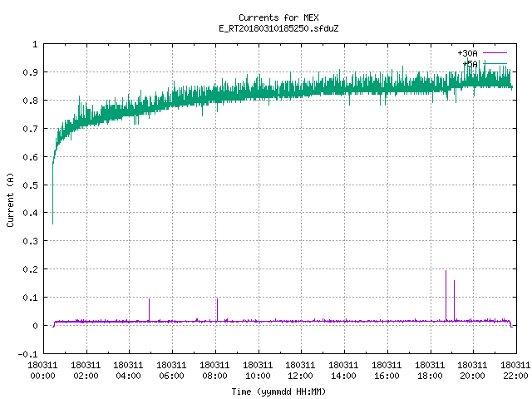Click the y-axis tick label 0.6
This screenshot has height=399, width=532.
point(30,157)
